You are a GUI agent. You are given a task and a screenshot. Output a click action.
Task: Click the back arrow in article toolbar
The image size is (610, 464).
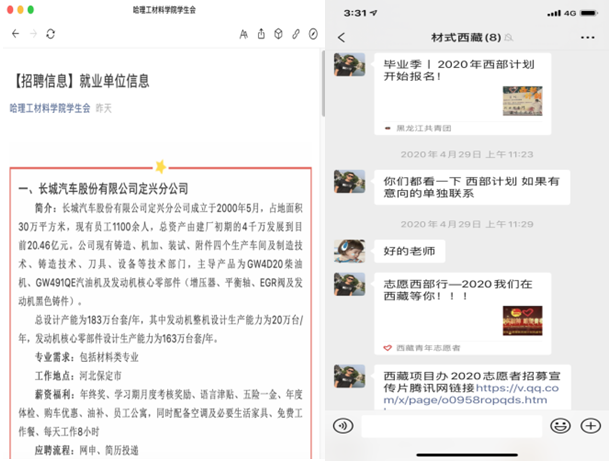point(14,33)
